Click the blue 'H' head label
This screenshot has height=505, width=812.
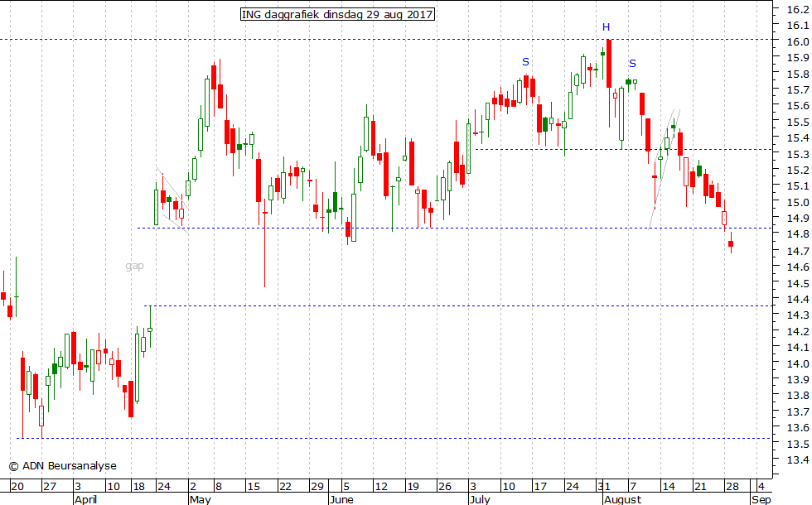[x=606, y=27]
